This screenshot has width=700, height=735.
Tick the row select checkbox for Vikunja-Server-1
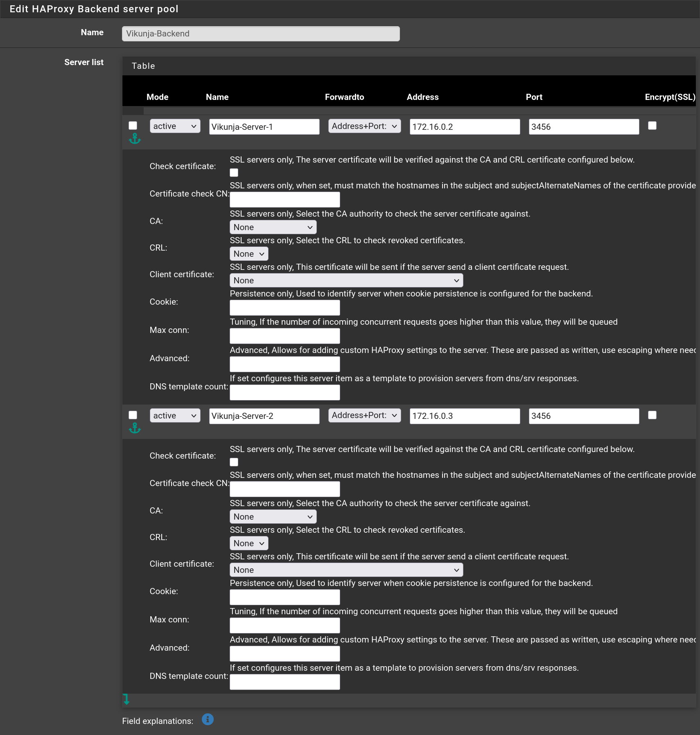click(x=133, y=126)
